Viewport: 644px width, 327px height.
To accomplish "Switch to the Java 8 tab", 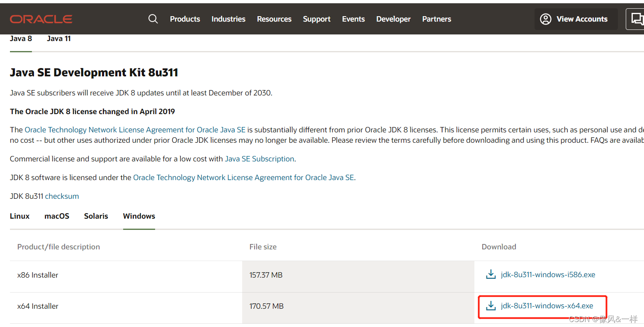I will coord(21,39).
